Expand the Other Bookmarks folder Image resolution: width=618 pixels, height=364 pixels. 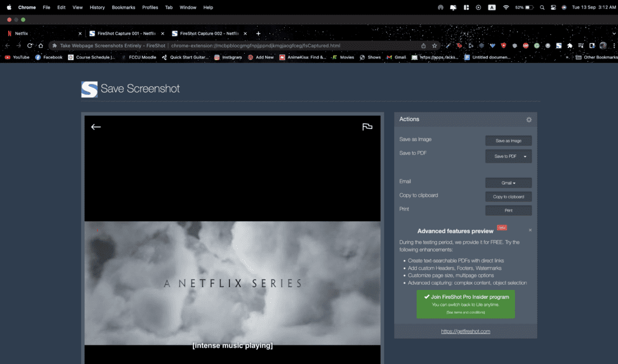[597, 57]
